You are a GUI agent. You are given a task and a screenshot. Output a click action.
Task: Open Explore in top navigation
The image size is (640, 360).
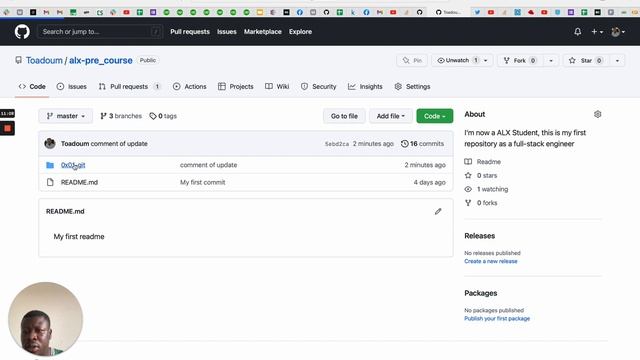(300, 31)
